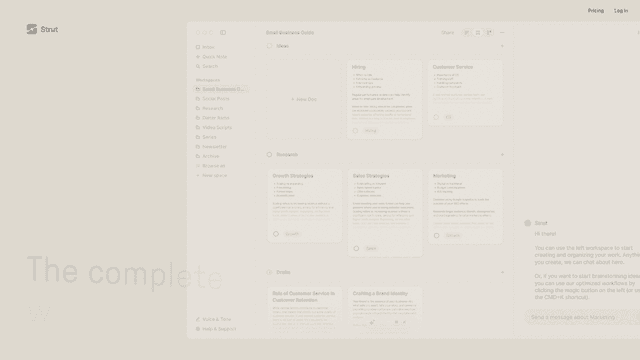Click the Strut logo icon
Screen dimensions: 640x360
(32, 29)
